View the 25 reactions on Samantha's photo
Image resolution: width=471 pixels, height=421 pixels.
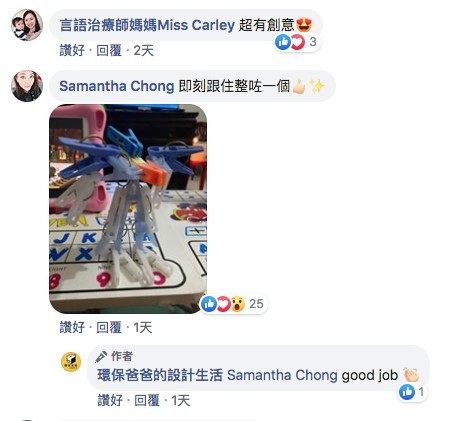tap(233, 304)
